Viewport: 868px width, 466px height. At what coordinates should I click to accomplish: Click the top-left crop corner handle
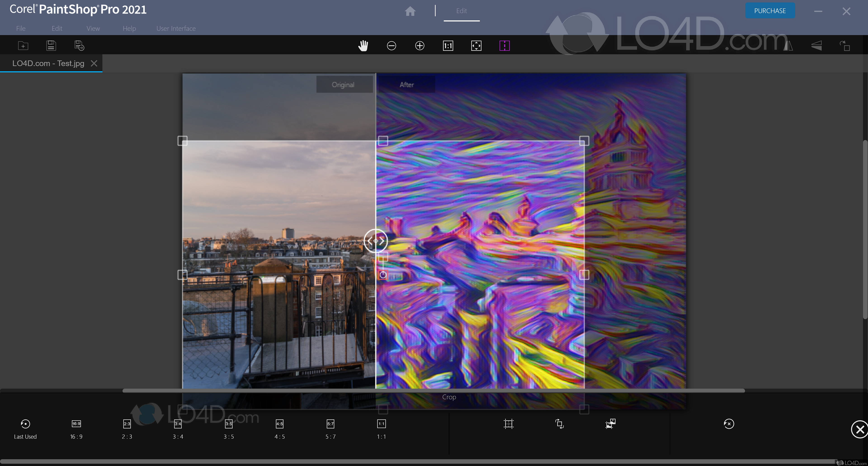182,141
